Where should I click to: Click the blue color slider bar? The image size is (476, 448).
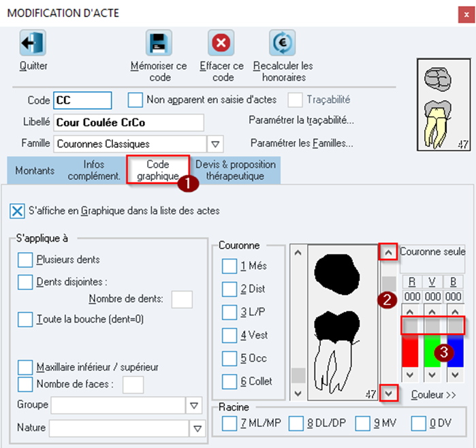click(455, 351)
